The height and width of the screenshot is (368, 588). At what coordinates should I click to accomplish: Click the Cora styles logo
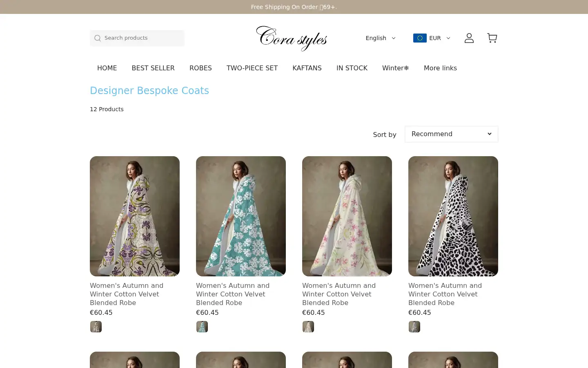point(292,38)
